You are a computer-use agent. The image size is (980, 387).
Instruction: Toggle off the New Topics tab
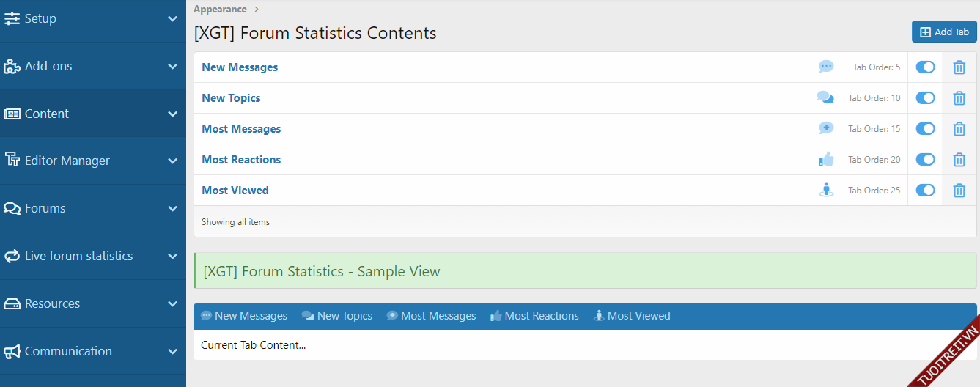click(x=925, y=98)
